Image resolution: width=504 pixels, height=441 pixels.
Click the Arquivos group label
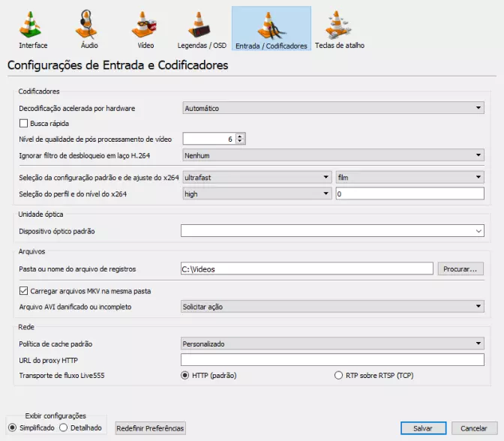tap(31, 251)
